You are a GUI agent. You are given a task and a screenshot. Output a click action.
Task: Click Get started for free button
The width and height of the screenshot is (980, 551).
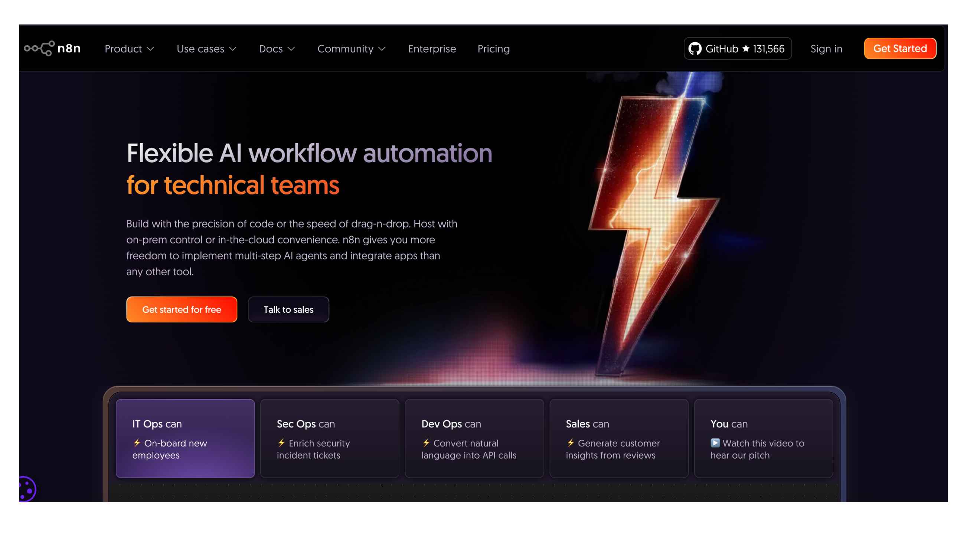[182, 309]
